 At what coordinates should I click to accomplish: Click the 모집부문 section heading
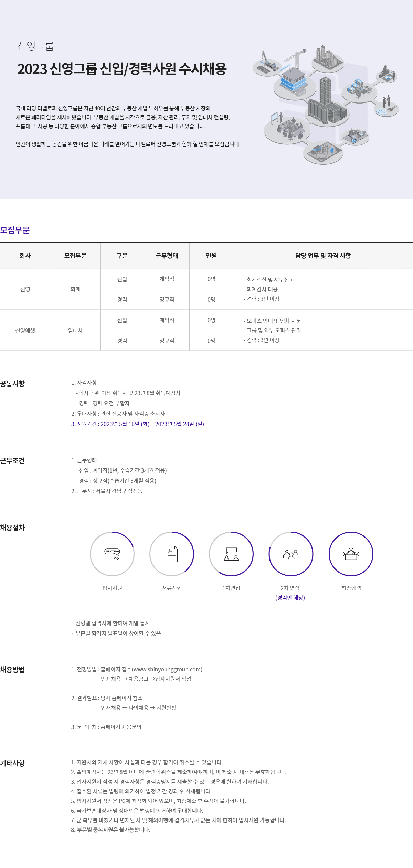[x=15, y=230]
